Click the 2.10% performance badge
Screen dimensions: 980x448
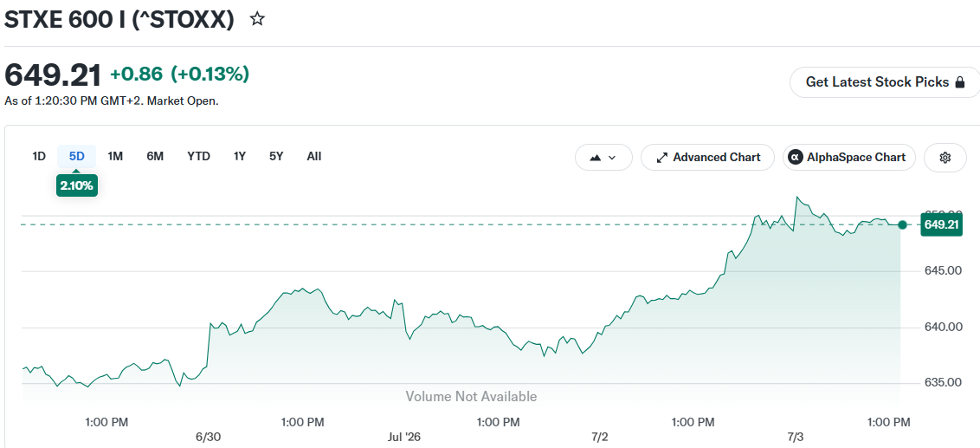pos(77,185)
